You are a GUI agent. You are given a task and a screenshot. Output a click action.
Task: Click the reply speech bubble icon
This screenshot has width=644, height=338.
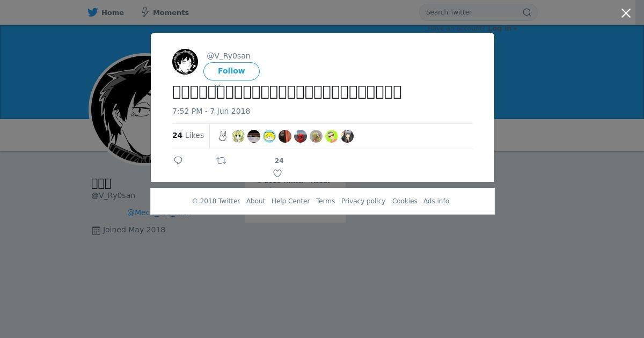[178, 160]
